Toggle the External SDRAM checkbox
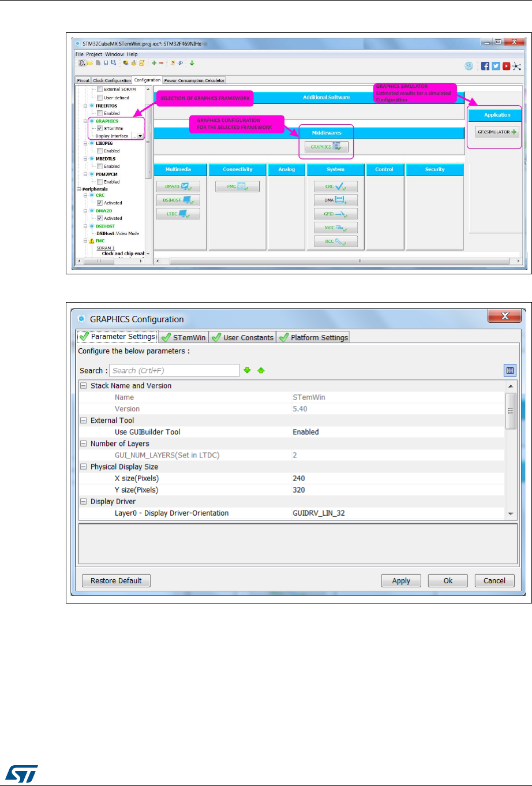 click(100, 89)
